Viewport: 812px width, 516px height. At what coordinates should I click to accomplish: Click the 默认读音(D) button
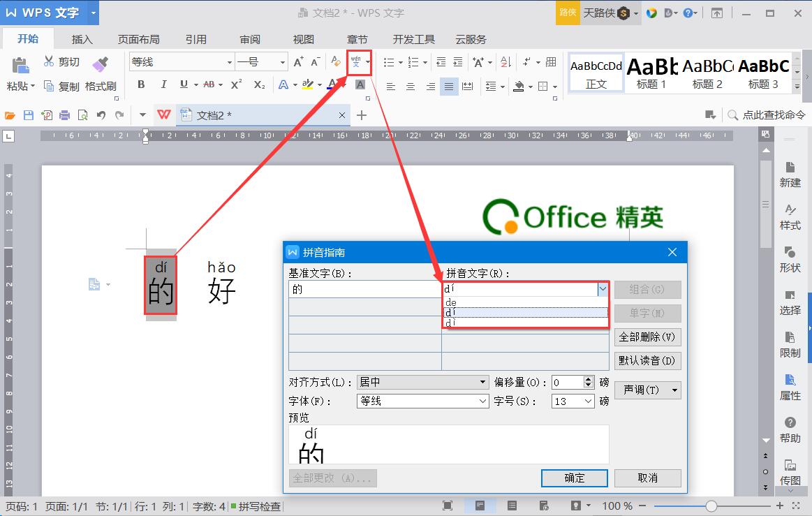point(647,360)
